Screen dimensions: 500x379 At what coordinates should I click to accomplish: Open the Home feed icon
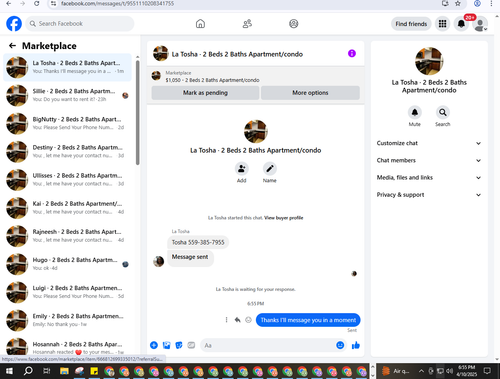pos(200,24)
